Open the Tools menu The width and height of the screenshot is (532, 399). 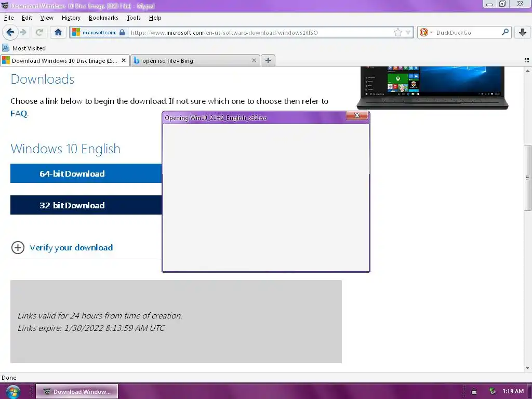point(134,18)
